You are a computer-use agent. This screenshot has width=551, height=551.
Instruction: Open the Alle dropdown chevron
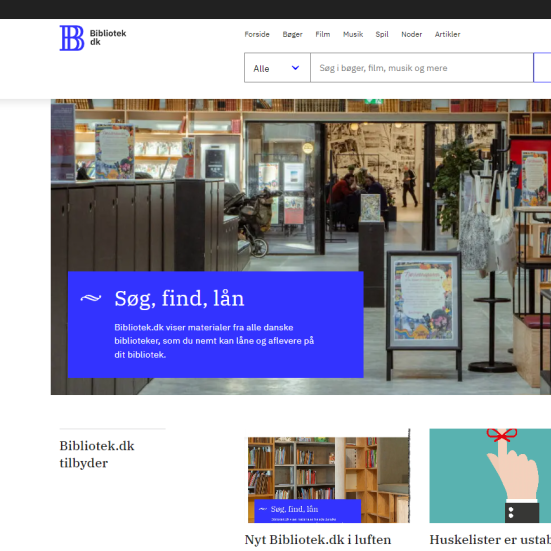[x=296, y=68]
